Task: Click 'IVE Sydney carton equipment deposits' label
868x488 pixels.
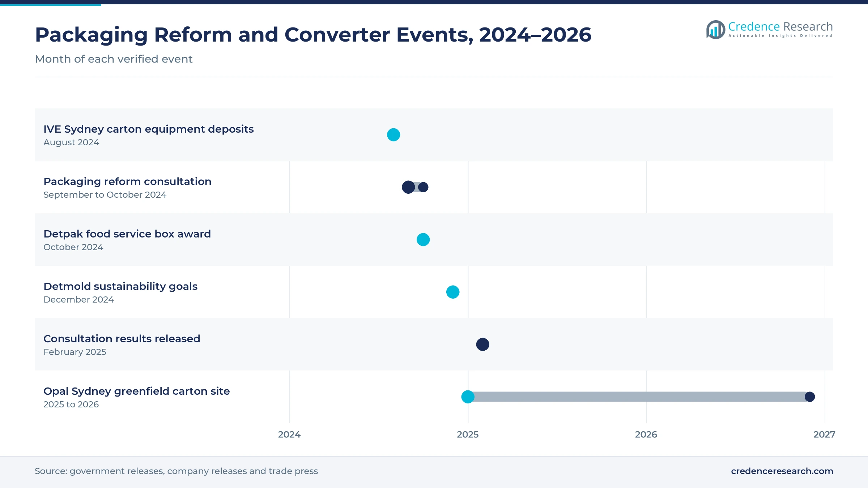Action: click(148, 129)
